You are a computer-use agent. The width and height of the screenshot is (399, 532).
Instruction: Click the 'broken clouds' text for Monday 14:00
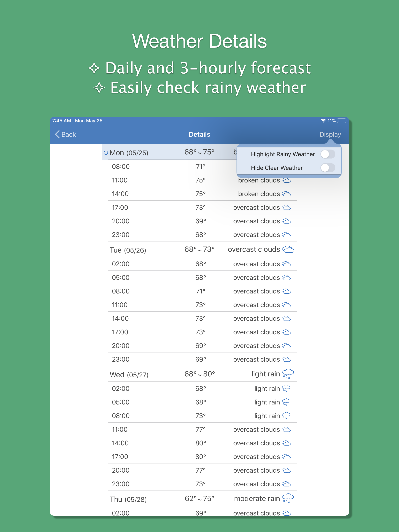tap(259, 194)
